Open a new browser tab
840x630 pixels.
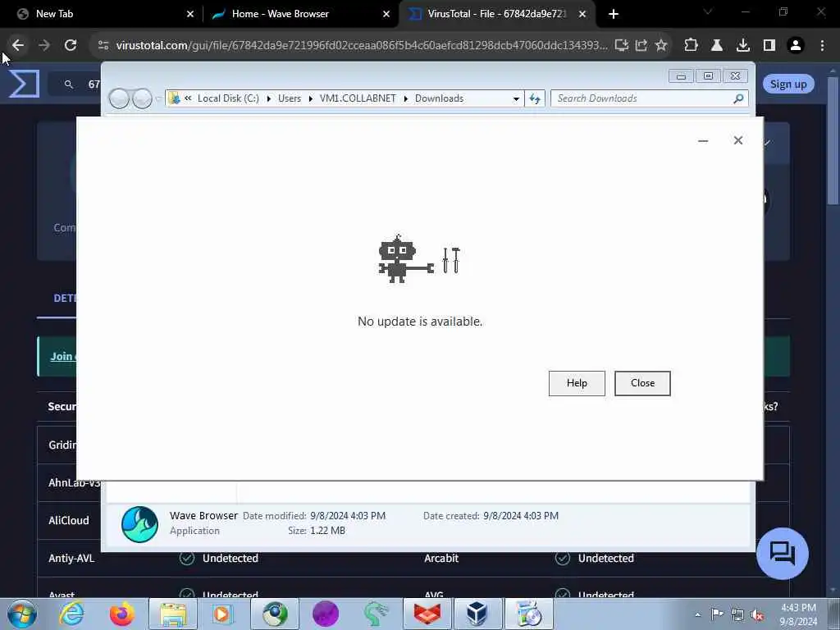(x=614, y=15)
